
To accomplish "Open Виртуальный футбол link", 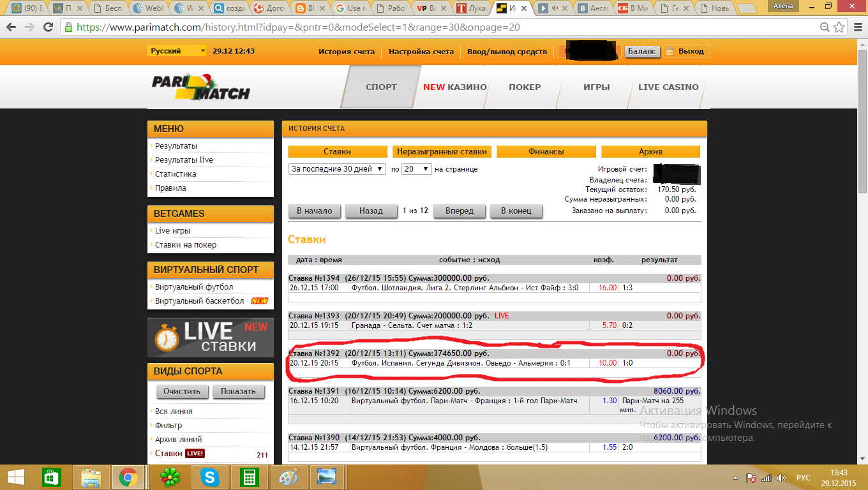I will (194, 287).
